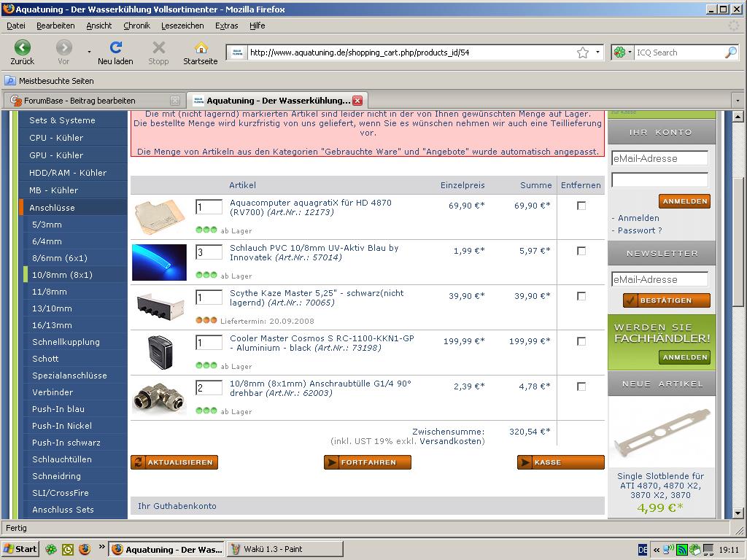This screenshot has height=560, width=747.
Task: Close the Aquatuning tab
Action: (357, 101)
